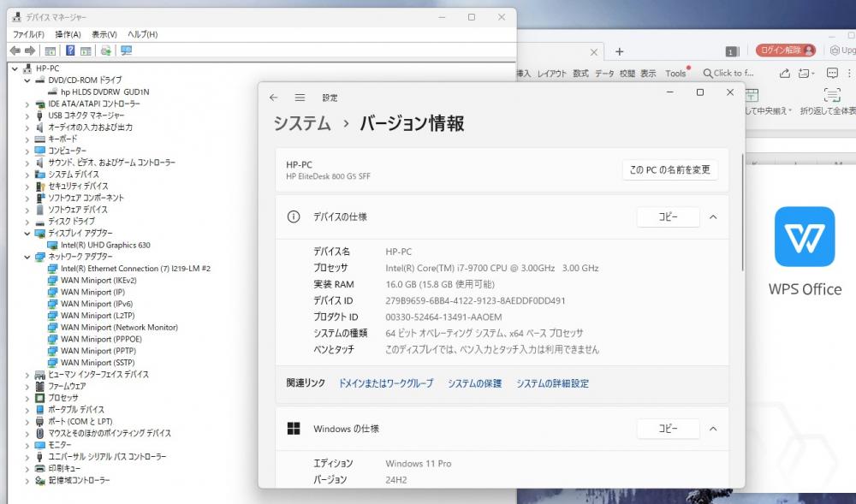The height and width of the screenshot is (504, 856).
Task: Open the 操作(A) menu
Action: pos(68,34)
